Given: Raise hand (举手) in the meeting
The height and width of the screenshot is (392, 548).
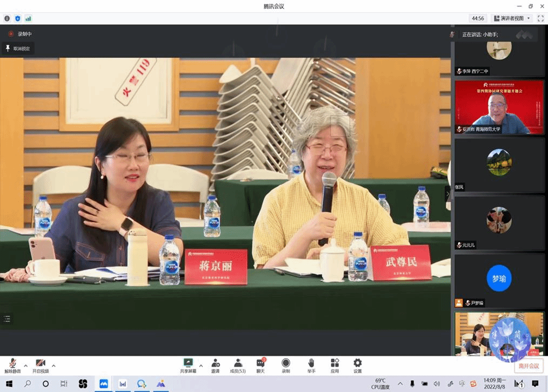Looking at the screenshot, I should coord(311,366).
